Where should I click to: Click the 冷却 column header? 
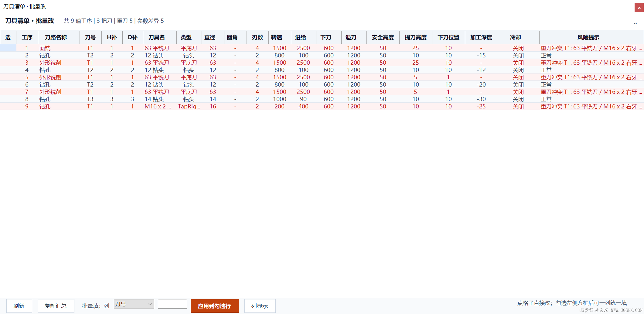click(x=518, y=37)
